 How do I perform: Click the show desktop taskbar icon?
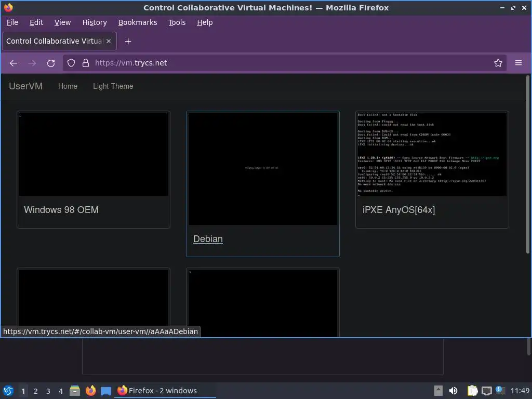106,391
